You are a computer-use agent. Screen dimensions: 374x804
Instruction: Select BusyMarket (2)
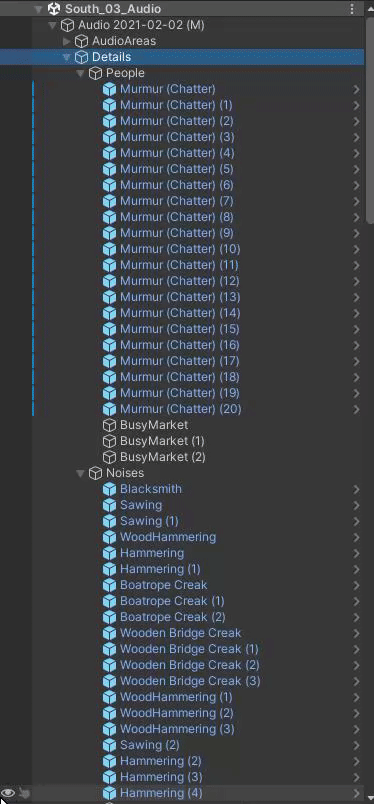click(163, 457)
